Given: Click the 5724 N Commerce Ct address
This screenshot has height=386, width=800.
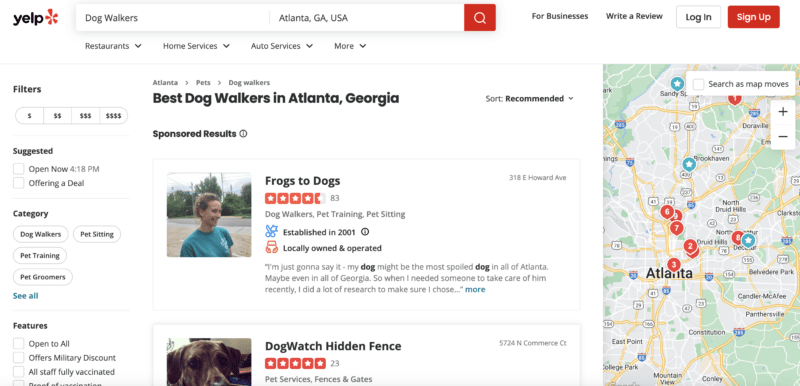Looking at the screenshot, I should 533,343.
